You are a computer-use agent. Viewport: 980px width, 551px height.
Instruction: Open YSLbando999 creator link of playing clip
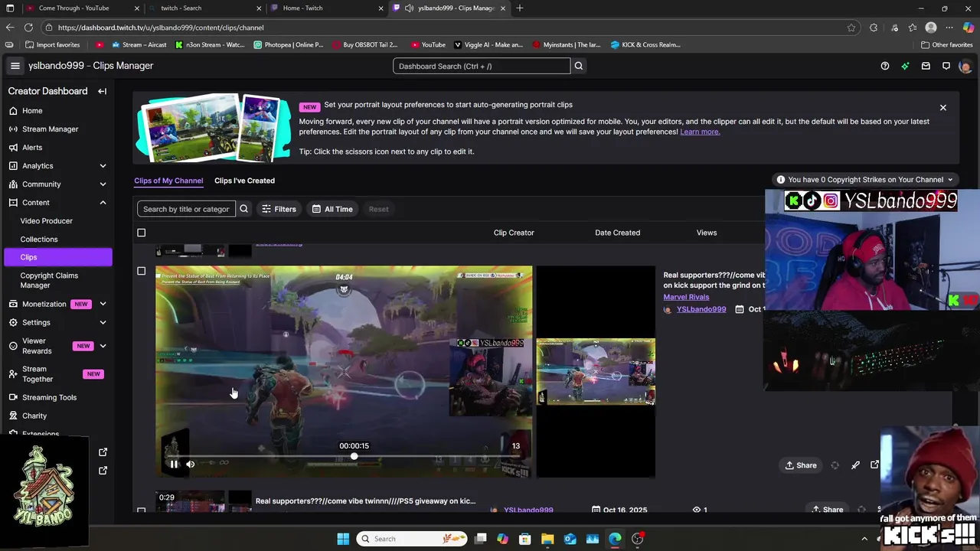tap(701, 309)
